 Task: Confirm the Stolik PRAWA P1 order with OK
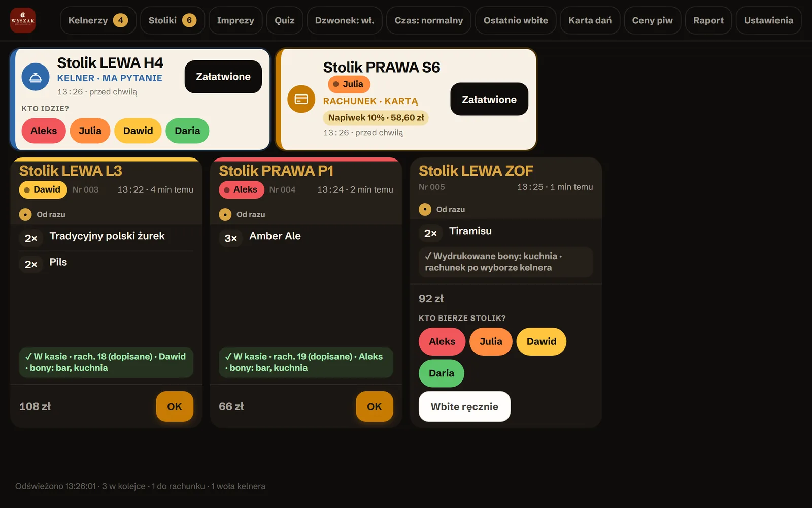(x=375, y=406)
